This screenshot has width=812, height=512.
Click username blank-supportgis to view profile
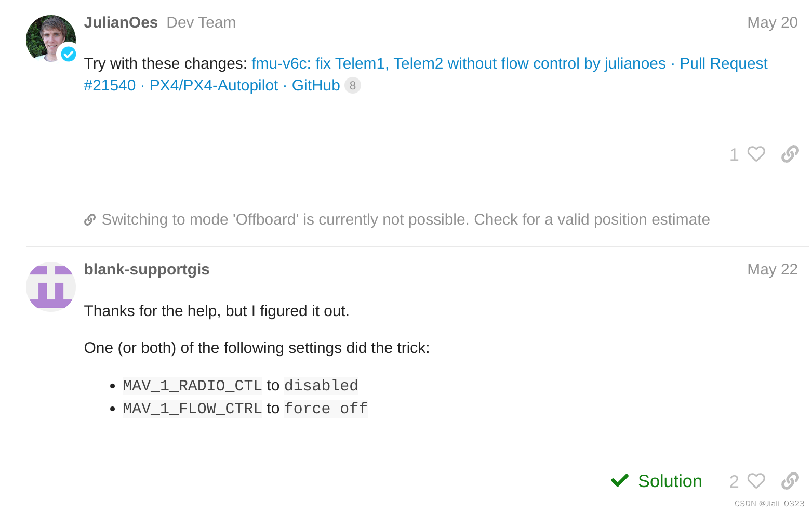[147, 269]
